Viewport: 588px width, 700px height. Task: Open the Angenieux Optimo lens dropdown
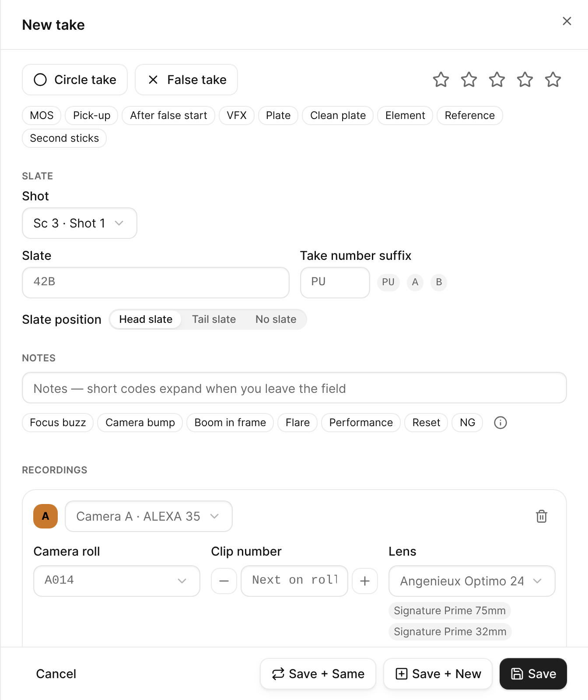pyautogui.click(x=472, y=581)
